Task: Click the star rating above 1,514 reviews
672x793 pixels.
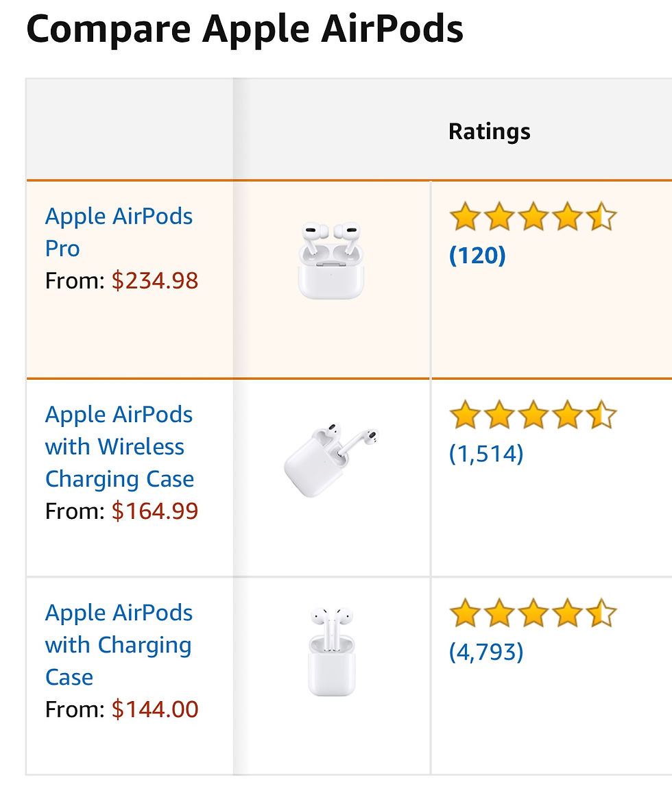Action: click(533, 415)
